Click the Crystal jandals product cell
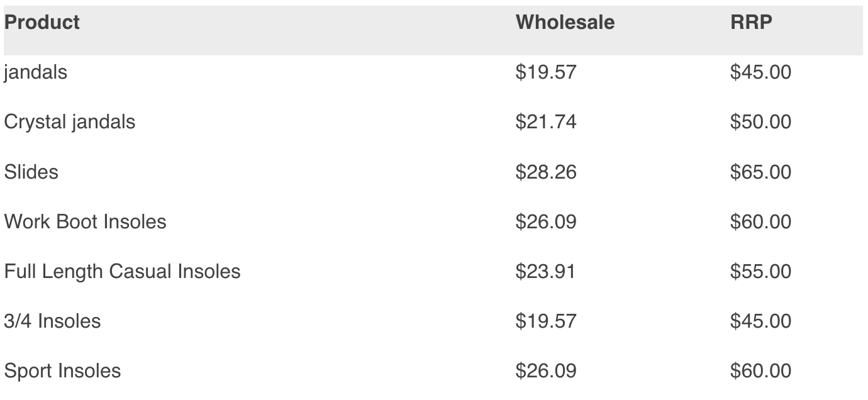868x400 pixels. [x=70, y=122]
